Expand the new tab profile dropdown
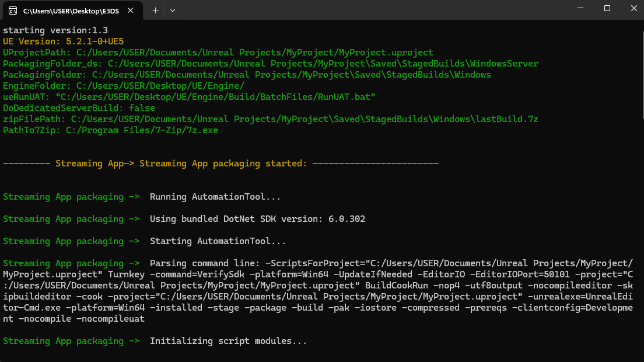Viewport: 644px width, 362px height. click(173, 11)
